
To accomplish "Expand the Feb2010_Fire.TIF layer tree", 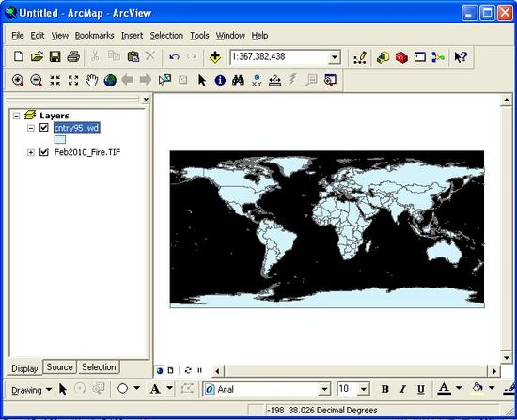I will click(31, 152).
